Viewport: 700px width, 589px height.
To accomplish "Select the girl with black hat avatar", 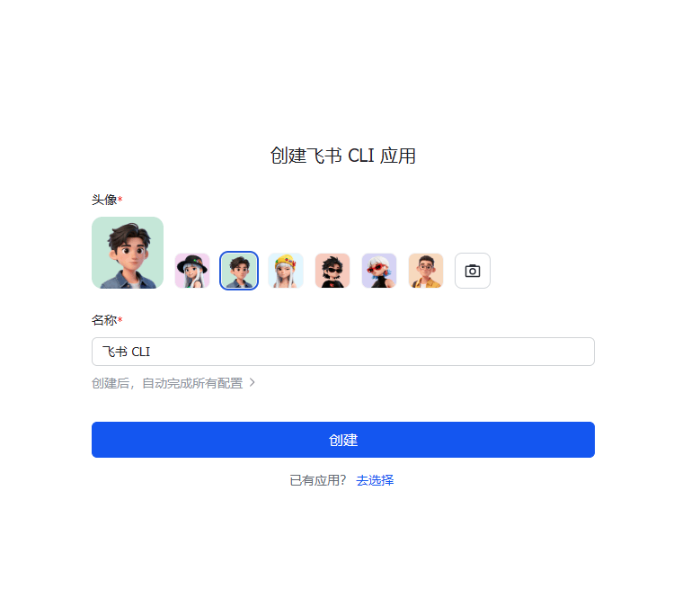I will pyautogui.click(x=192, y=271).
